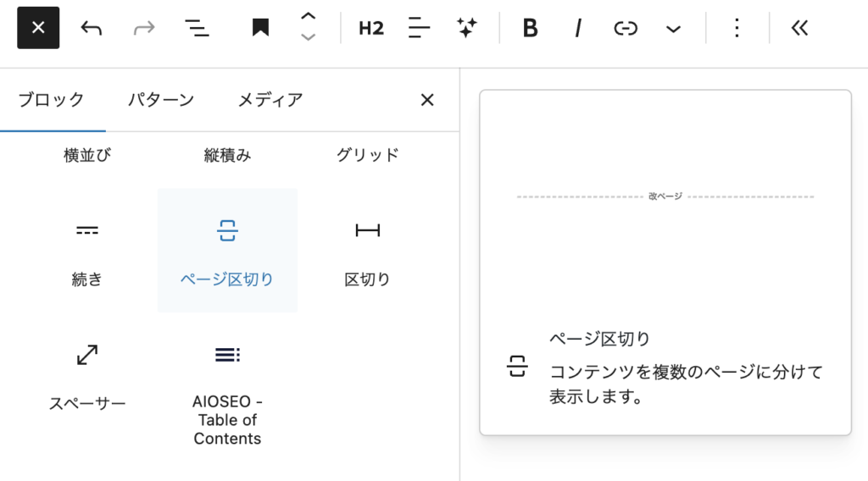Switch to the メディア tab
The image size is (868, 481).
pos(270,100)
